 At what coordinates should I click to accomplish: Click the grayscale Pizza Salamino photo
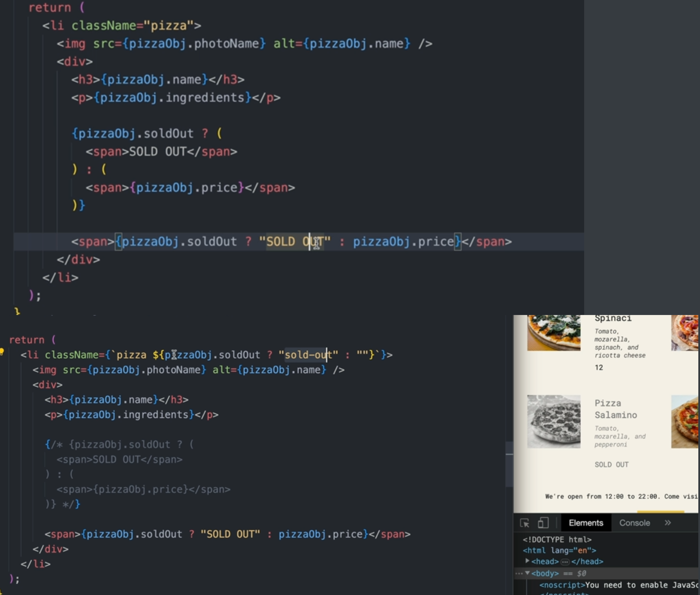[x=553, y=422]
